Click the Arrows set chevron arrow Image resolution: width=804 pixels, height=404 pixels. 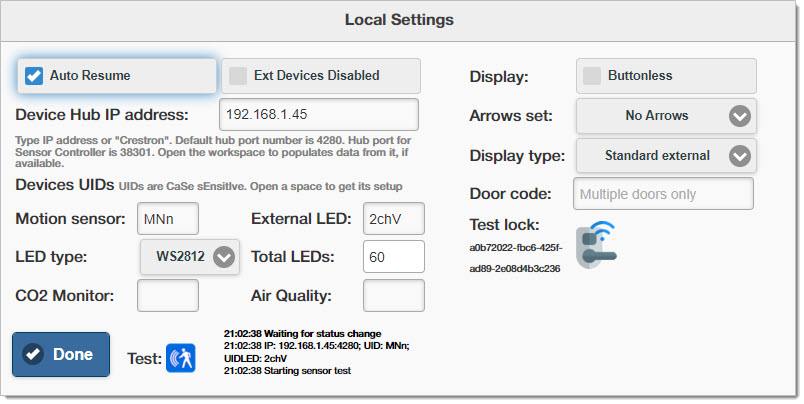click(740, 116)
